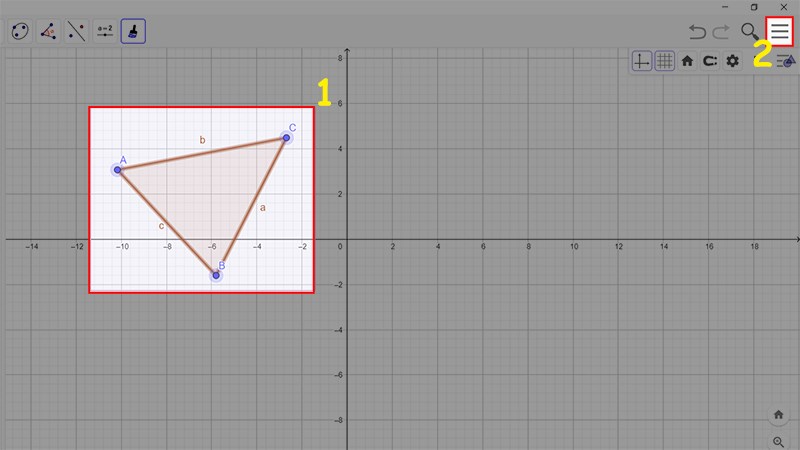The image size is (800, 450).
Task: Click the home button at bottom right
Action: pos(778,414)
